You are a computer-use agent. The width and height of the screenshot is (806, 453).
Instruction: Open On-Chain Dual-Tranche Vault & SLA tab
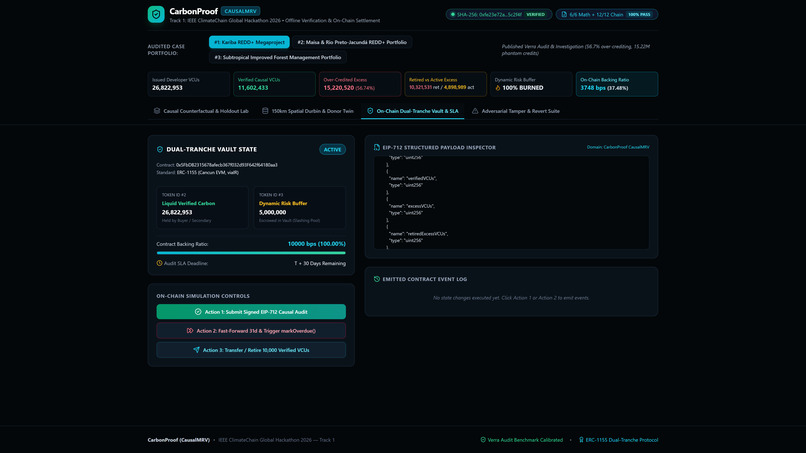point(413,111)
